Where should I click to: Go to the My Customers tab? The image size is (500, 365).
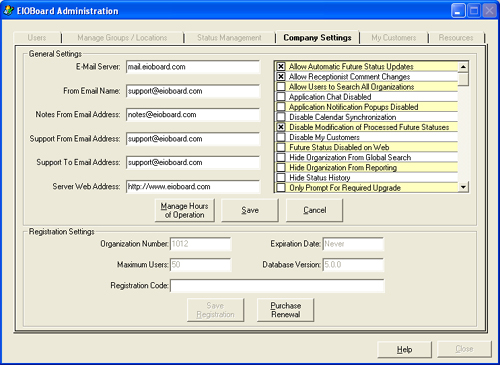[x=394, y=38]
